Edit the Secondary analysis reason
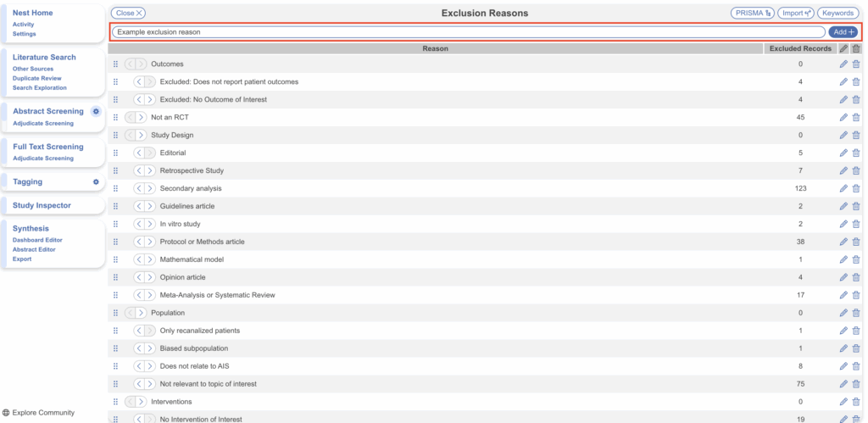The height and width of the screenshot is (423, 868). point(843,188)
